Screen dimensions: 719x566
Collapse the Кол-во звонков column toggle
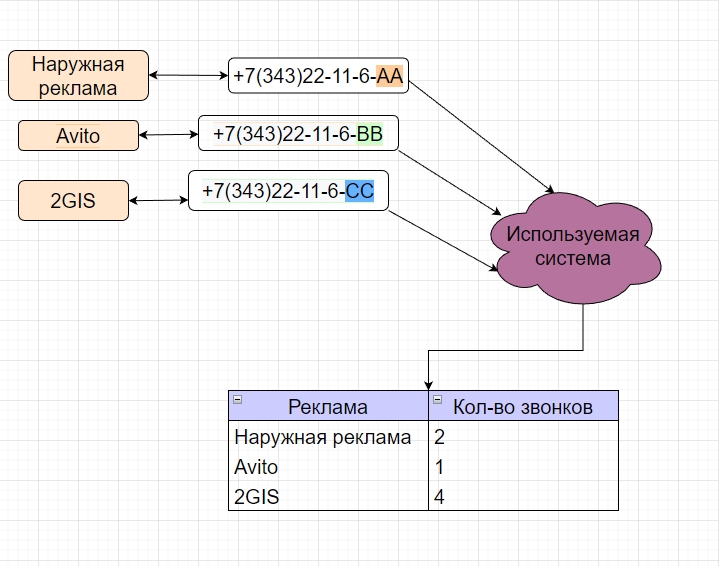click(x=437, y=399)
